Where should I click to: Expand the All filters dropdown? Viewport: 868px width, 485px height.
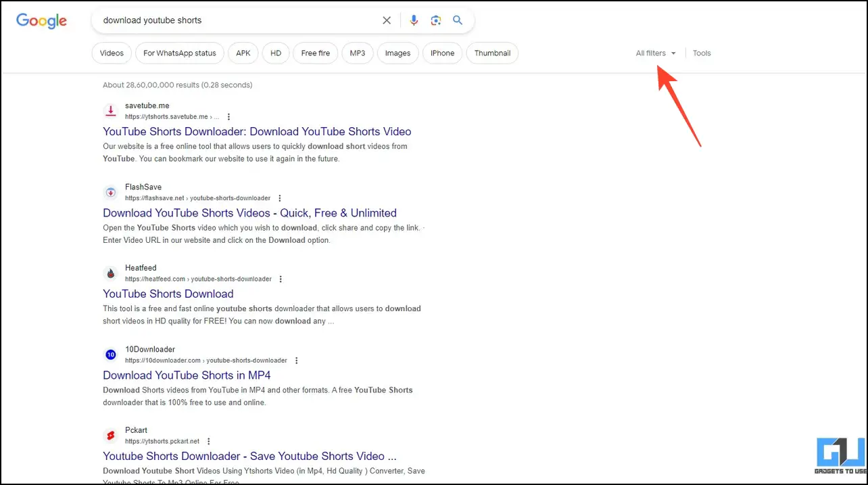tap(656, 53)
